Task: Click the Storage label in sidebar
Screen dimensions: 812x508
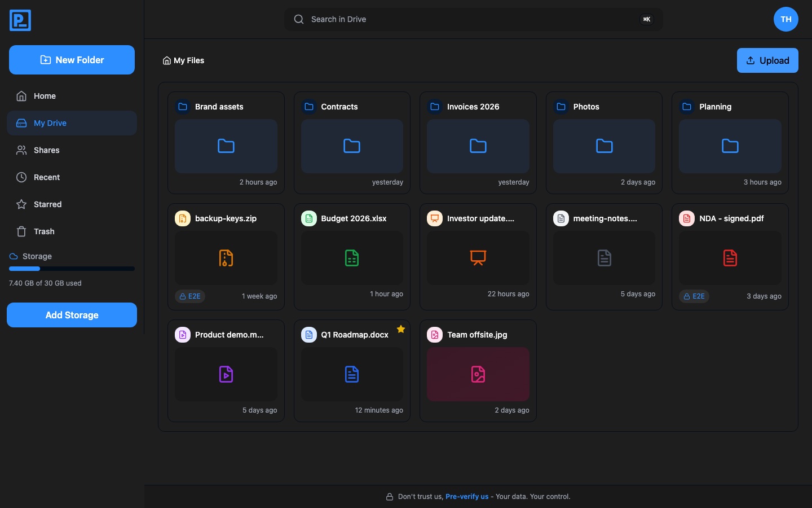Action: [37, 256]
